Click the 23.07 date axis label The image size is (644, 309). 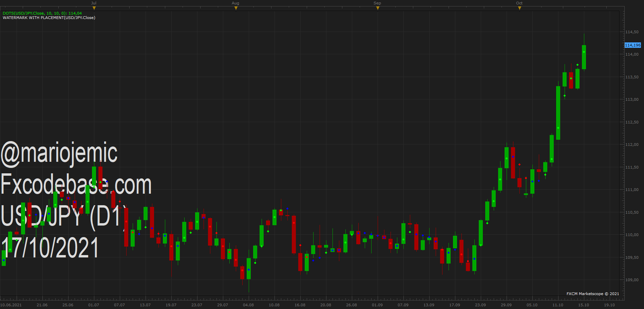coord(197,305)
